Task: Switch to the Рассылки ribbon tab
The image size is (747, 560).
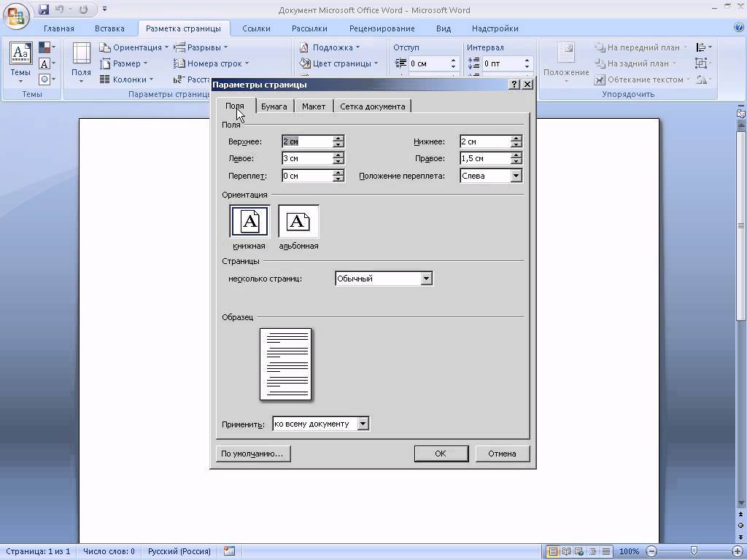Action: coord(309,28)
